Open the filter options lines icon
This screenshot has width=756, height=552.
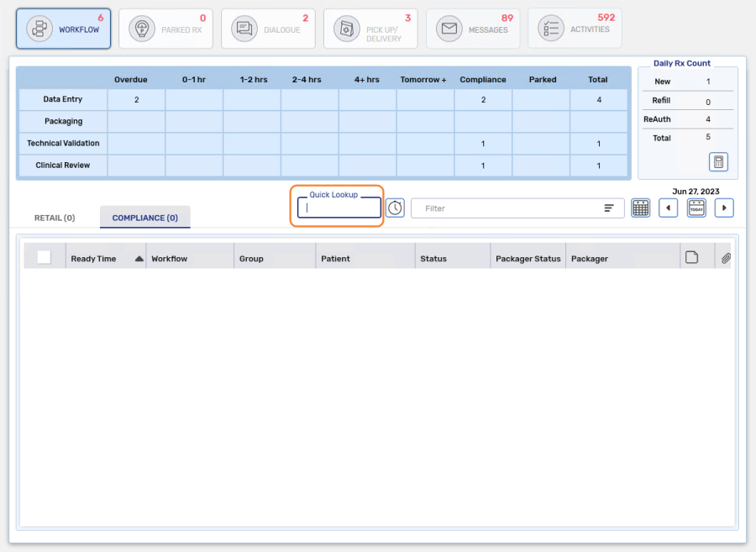609,208
